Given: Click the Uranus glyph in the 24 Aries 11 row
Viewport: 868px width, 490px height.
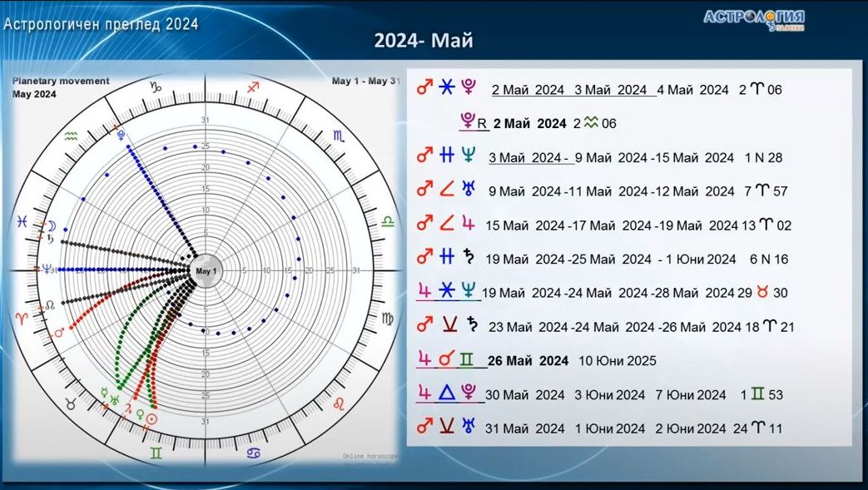Looking at the screenshot, I should click(469, 426).
